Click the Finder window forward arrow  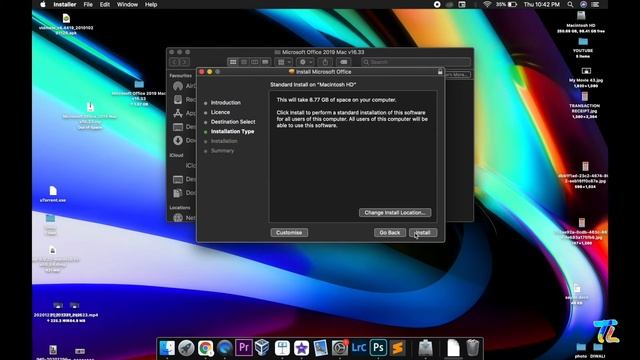[x=184, y=62]
